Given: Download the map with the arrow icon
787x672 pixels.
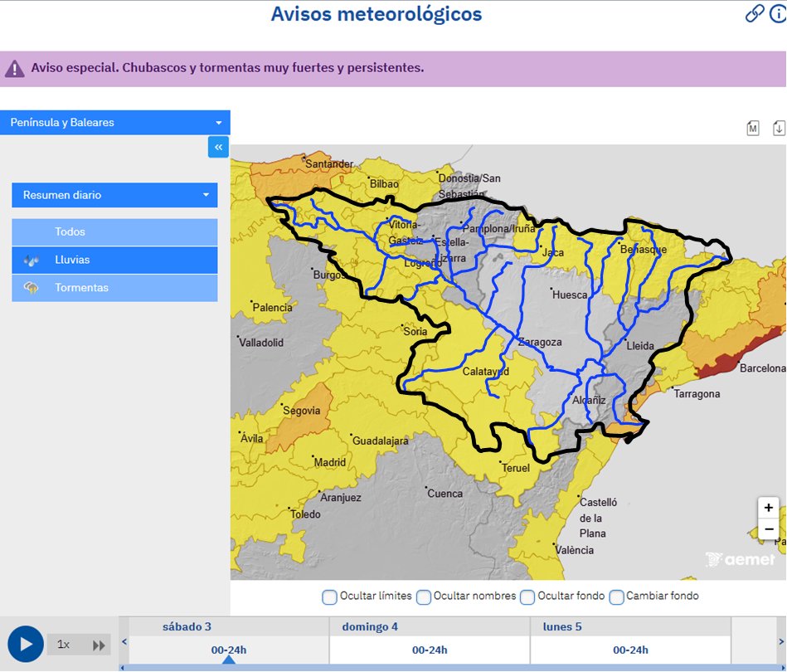Looking at the screenshot, I should [x=779, y=128].
